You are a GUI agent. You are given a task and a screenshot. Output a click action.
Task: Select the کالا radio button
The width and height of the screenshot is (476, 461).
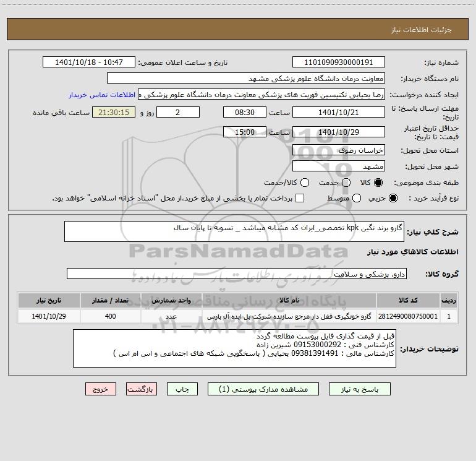378,183
